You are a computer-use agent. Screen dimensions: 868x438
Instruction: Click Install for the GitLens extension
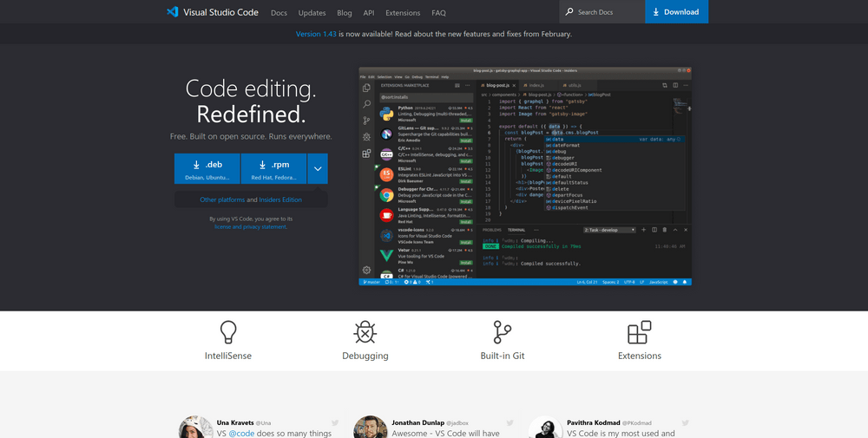466,140
